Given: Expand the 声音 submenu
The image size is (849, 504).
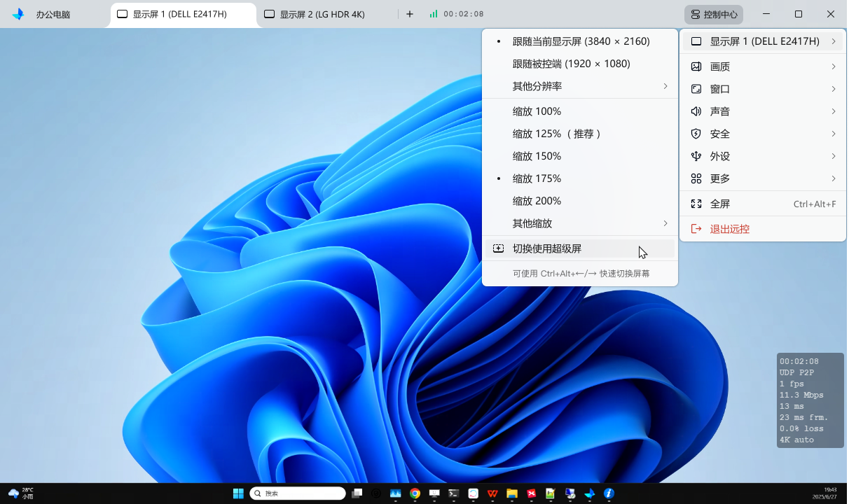Looking at the screenshot, I should pos(763,111).
